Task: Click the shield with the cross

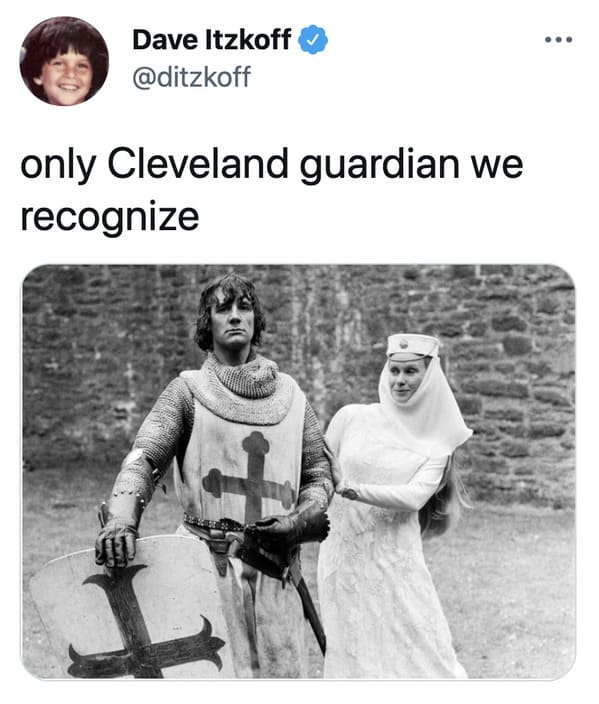Action: 130,611
